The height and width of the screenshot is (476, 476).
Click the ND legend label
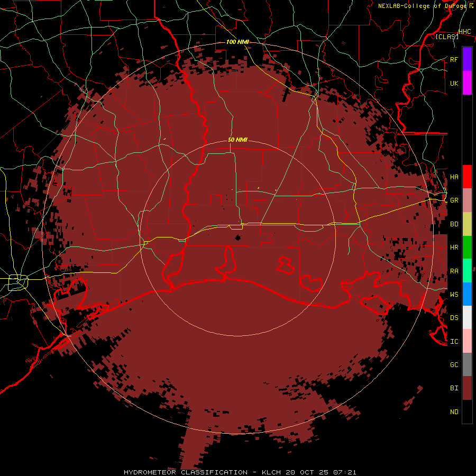[454, 412]
